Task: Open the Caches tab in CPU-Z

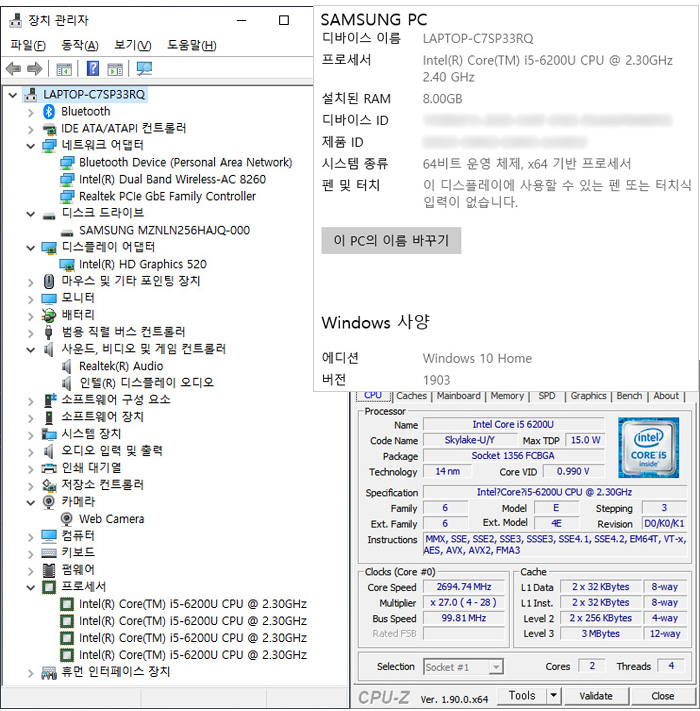Action: tap(411, 396)
